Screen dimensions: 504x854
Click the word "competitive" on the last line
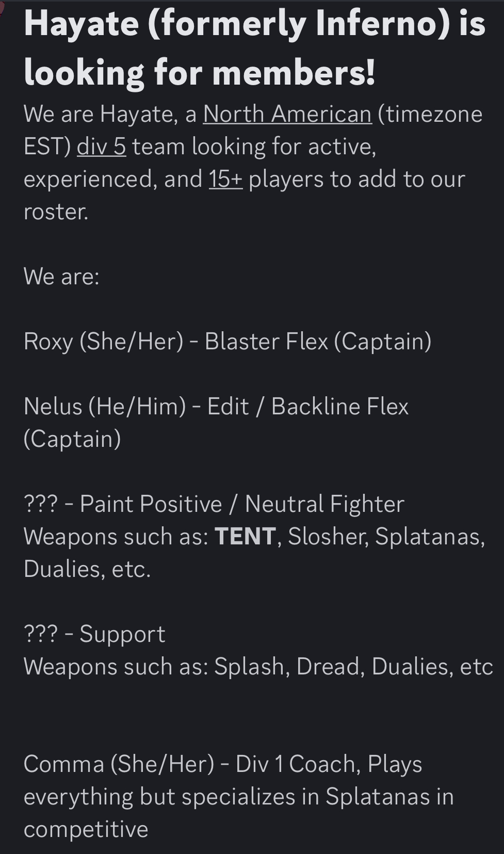pyautogui.click(x=86, y=829)
